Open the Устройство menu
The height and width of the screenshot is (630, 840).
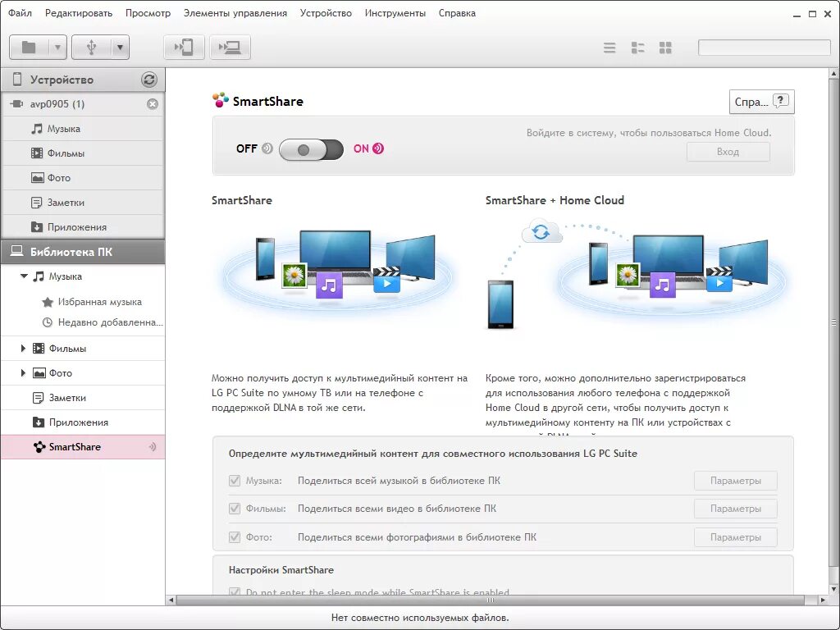[x=326, y=13]
